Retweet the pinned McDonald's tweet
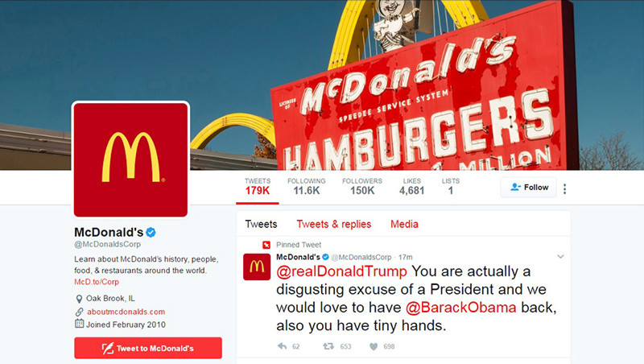This screenshot has width=644, height=364. click(x=328, y=346)
